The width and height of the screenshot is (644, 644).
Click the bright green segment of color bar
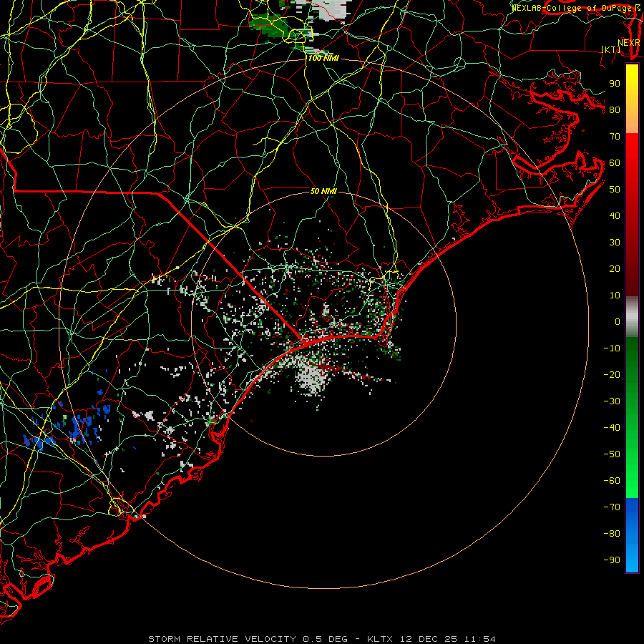tap(632, 464)
